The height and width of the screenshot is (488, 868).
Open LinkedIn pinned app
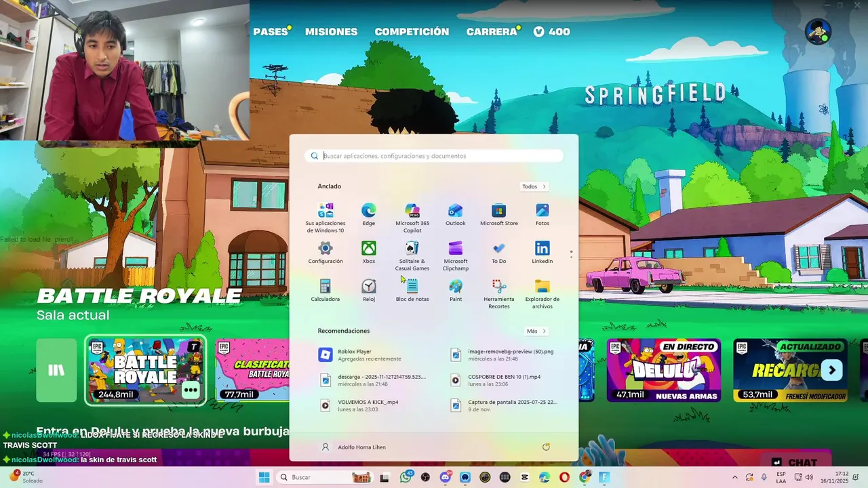[x=542, y=252]
